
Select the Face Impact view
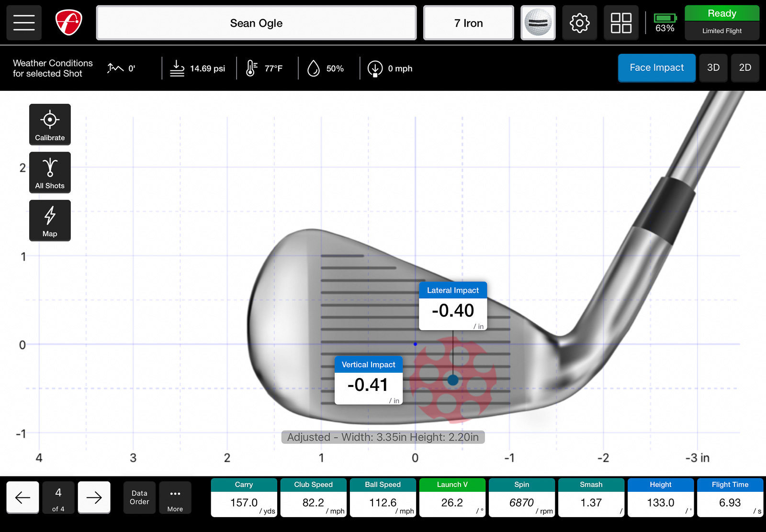tap(656, 67)
